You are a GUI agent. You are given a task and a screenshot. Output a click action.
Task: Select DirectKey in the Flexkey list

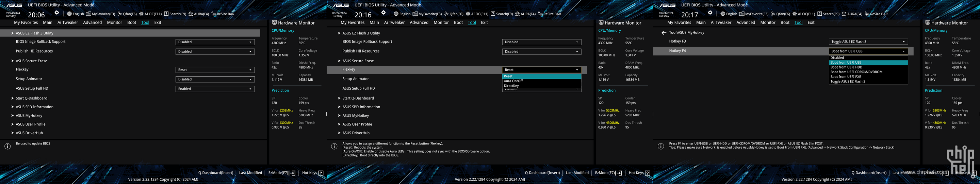(x=542, y=86)
